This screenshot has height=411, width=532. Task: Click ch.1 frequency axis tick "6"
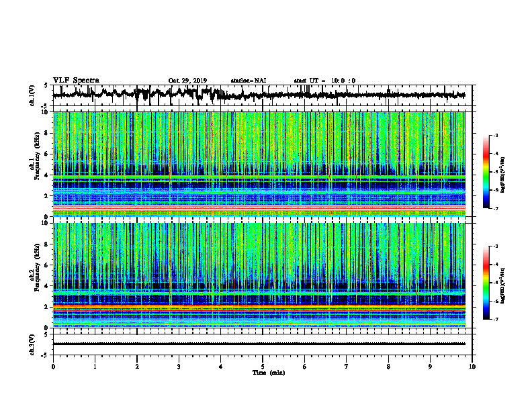(x=47, y=154)
